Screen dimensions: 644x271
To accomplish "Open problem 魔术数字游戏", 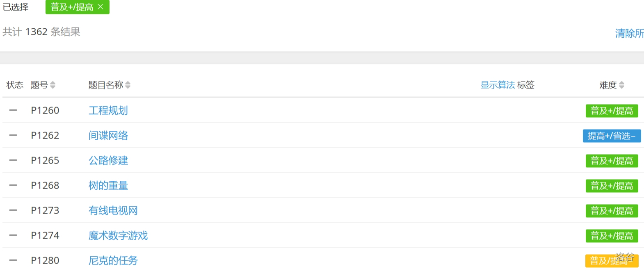I will tap(118, 235).
